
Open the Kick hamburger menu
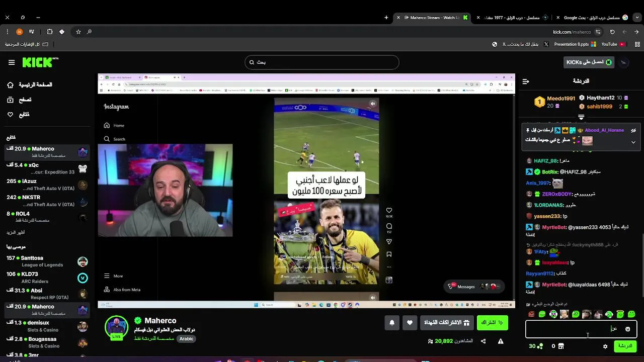click(x=12, y=62)
